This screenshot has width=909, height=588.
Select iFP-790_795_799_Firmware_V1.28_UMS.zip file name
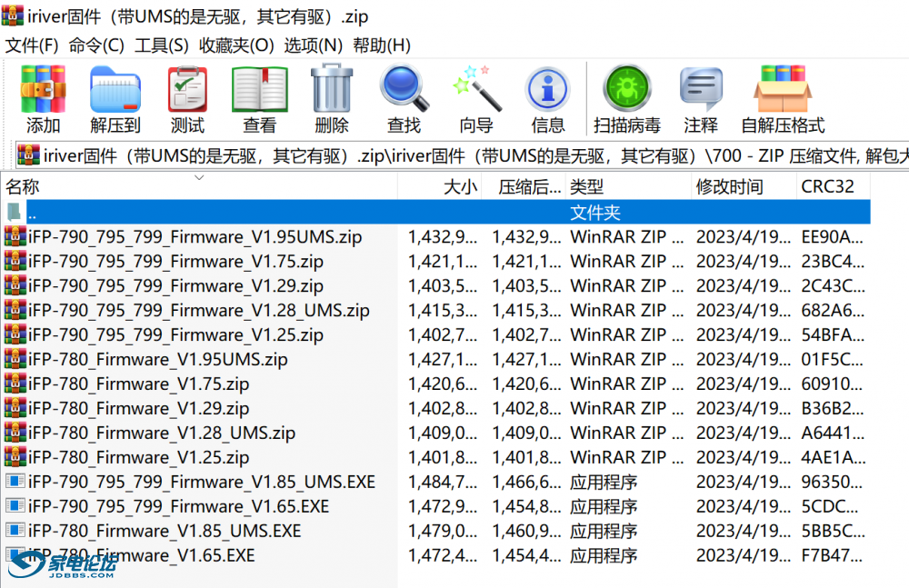(x=199, y=310)
